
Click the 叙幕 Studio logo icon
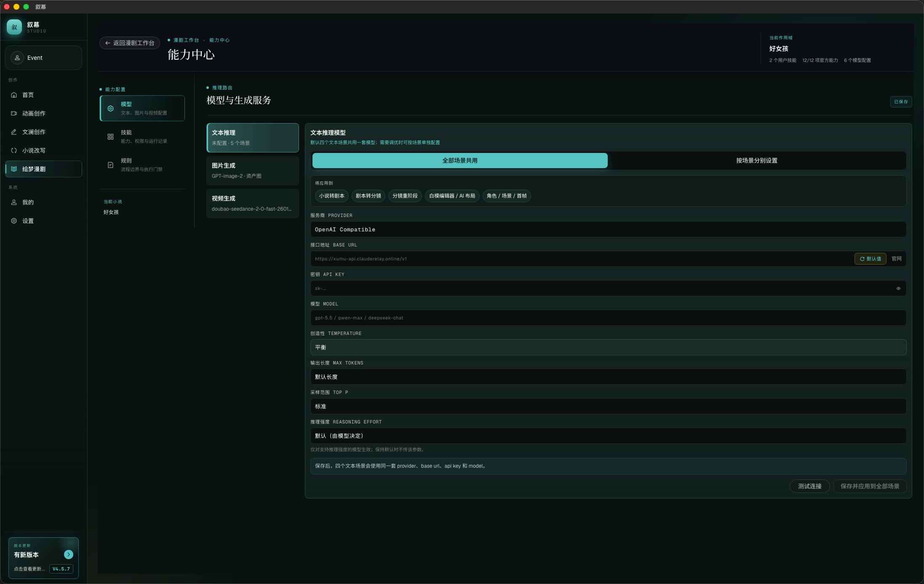[14, 27]
